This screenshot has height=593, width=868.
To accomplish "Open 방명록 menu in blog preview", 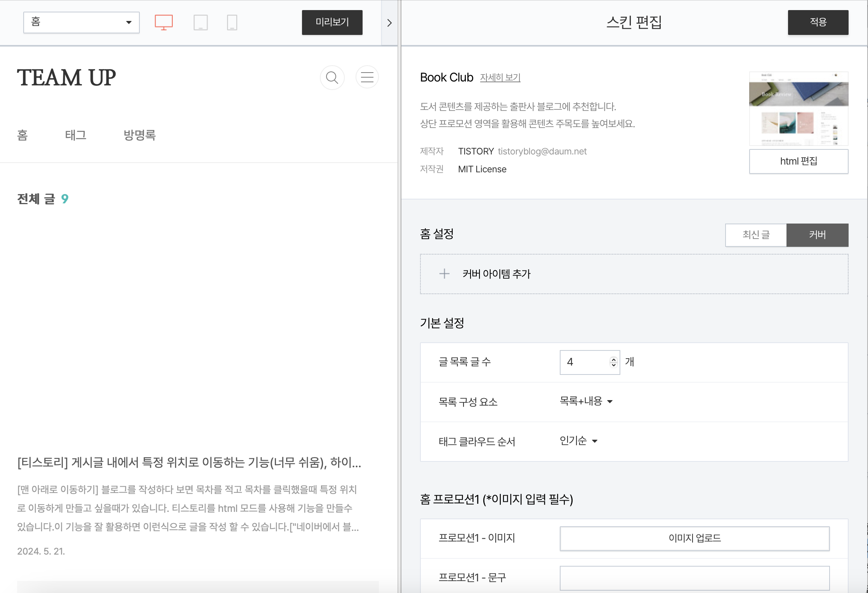I will click(x=139, y=135).
